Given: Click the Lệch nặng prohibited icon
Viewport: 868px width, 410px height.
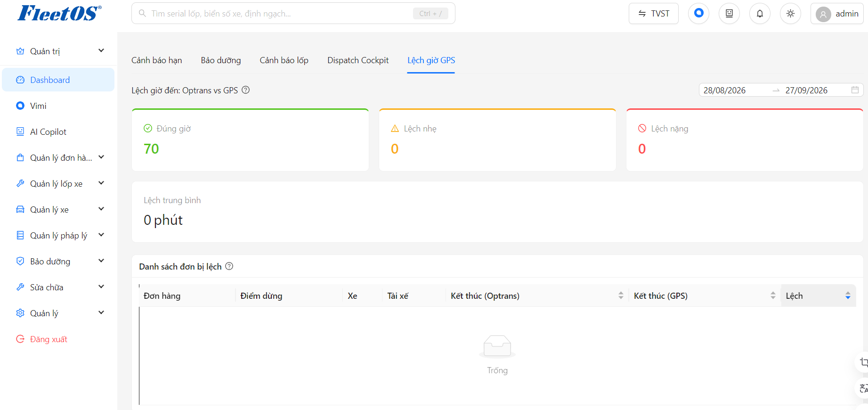Looking at the screenshot, I should [x=642, y=128].
